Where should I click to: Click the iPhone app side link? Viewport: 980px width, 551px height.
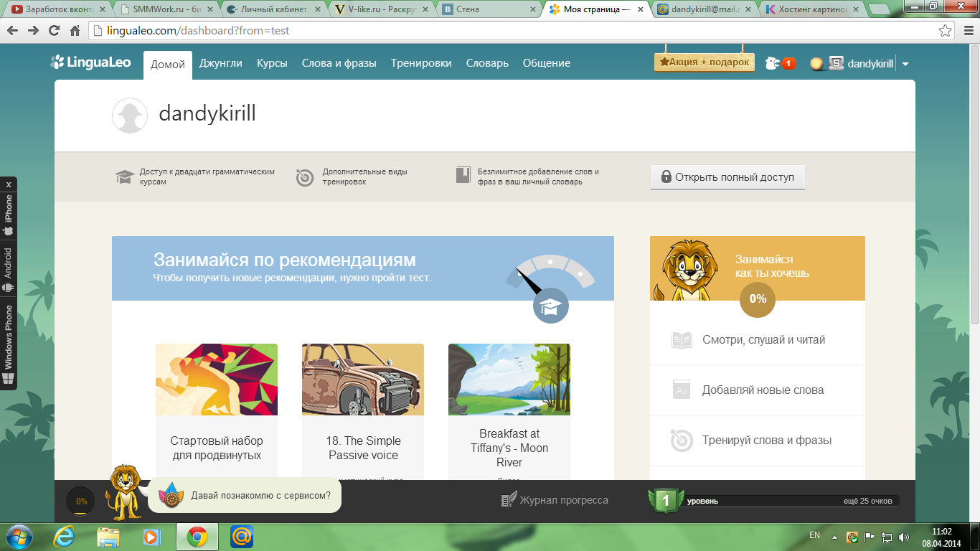tap(9, 215)
